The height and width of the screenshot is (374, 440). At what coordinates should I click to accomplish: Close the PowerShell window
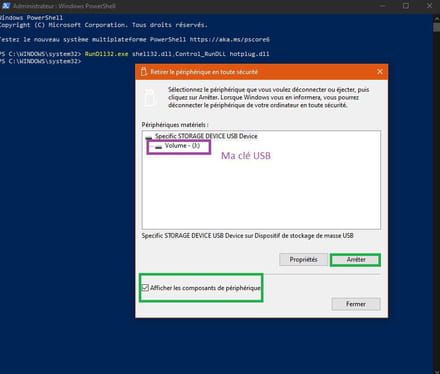pyautogui.click(x=429, y=6)
